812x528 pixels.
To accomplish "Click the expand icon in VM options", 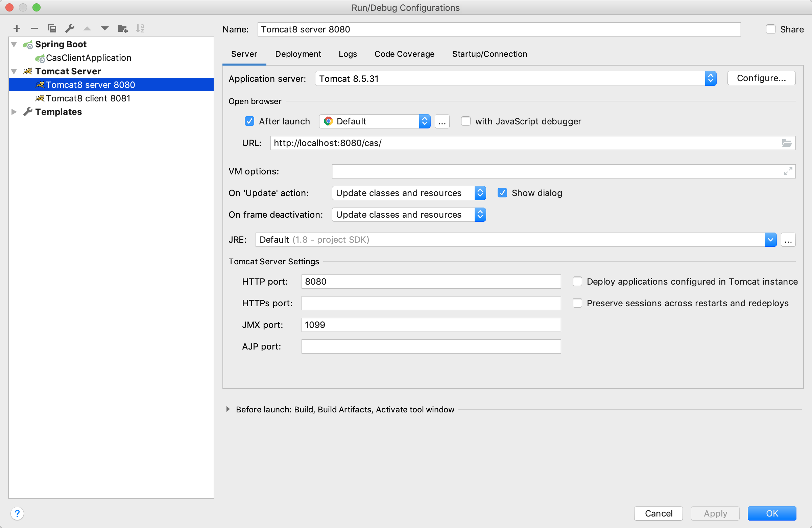I will pyautogui.click(x=788, y=171).
